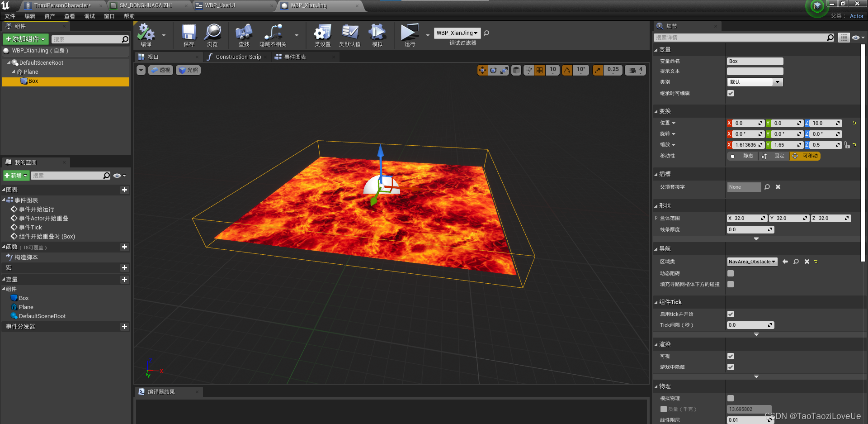The image size is (868, 424).
Task: Compile the blueprint
Action: click(x=145, y=35)
